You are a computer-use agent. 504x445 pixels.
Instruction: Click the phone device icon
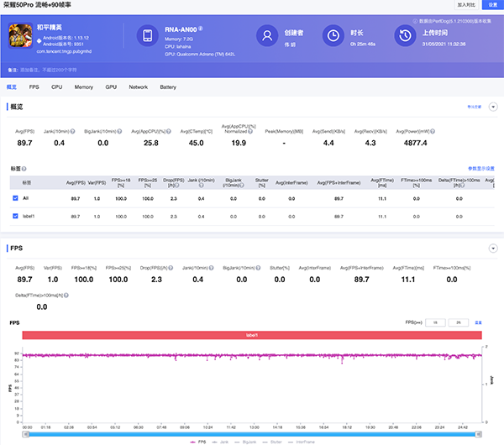[x=148, y=36]
